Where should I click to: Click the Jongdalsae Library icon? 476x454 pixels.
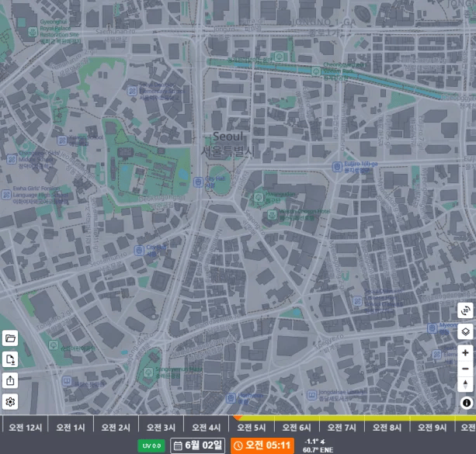311,395
